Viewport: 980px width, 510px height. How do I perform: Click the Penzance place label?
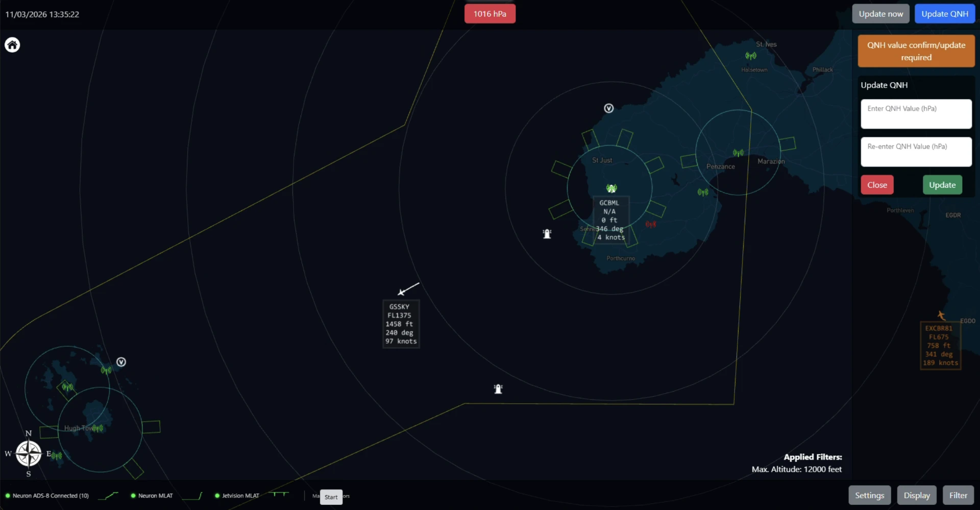721,166
